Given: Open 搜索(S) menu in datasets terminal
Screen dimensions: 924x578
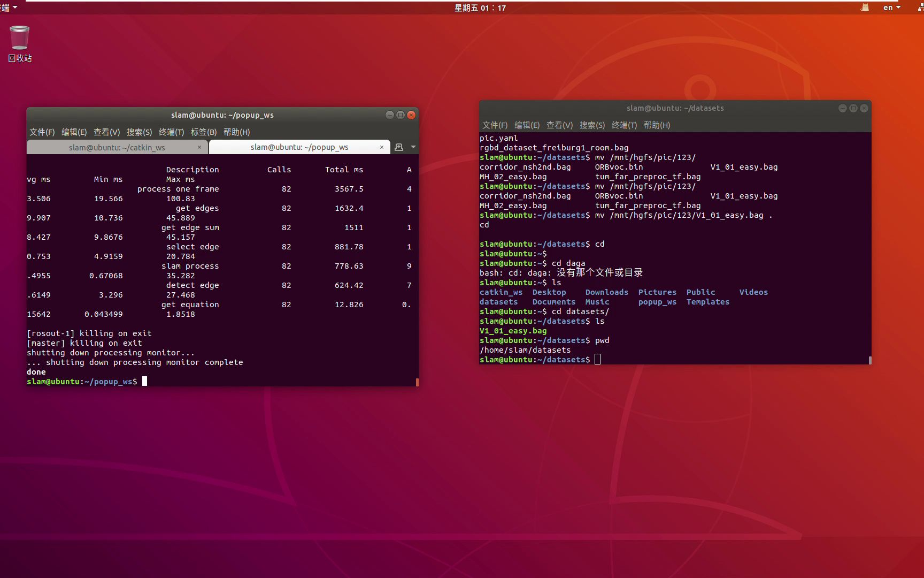Looking at the screenshot, I should tap(592, 125).
